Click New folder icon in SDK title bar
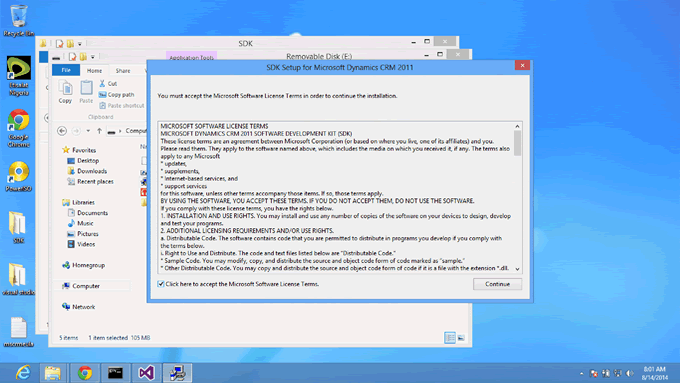 (70, 43)
